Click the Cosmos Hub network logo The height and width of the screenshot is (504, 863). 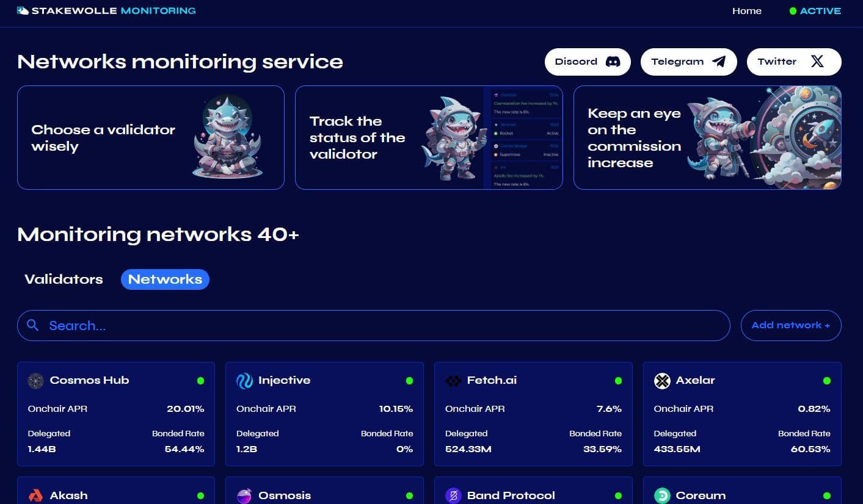point(35,381)
